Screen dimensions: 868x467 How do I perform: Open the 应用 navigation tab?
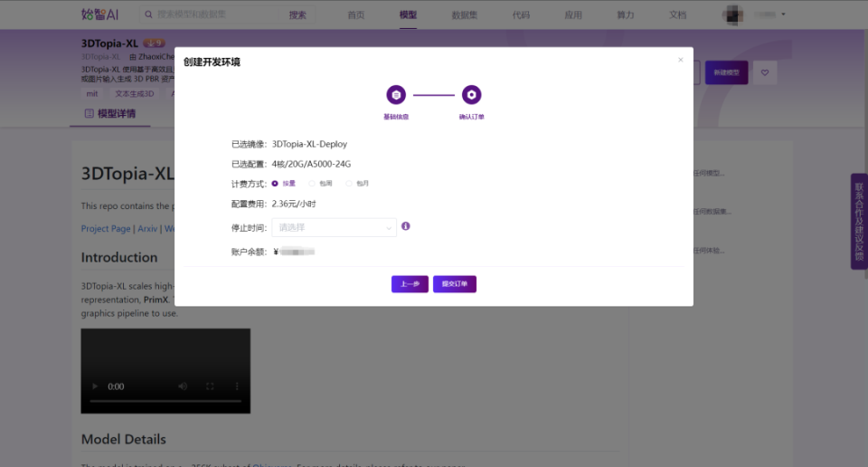[x=573, y=15]
